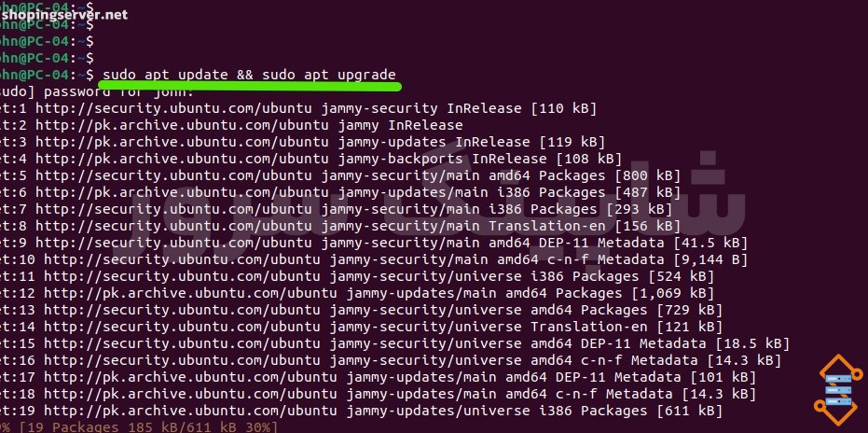Click jammy-security/universe i386 Packages [524 kB] line
The height and width of the screenshot is (433, 868).
pos(357,276)
